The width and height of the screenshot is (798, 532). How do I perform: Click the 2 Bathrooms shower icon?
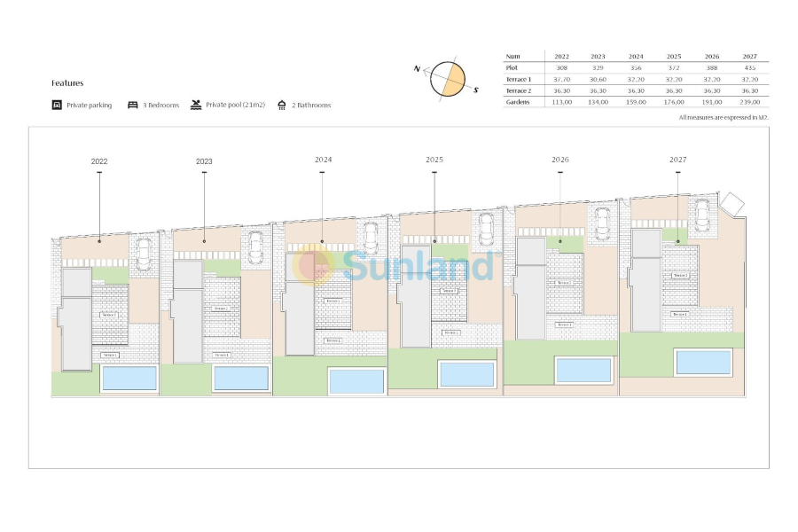point(282,105)
